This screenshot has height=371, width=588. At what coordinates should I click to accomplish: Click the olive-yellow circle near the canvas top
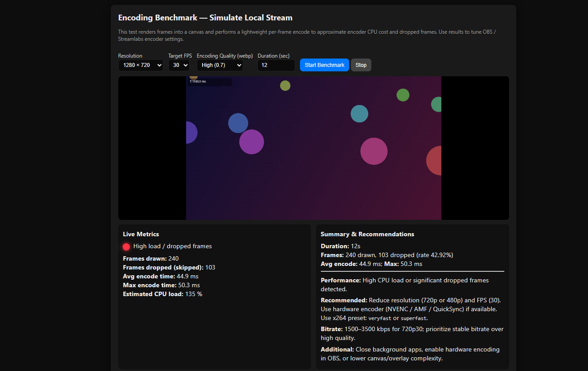(x=285, y=86)
